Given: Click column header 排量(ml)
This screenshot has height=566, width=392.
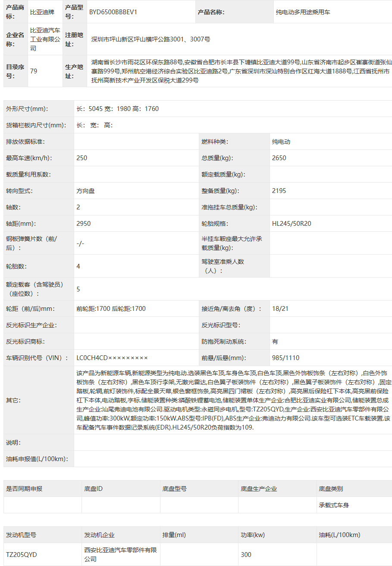Looking at the screenshot, I should click(x=174, y=535).
